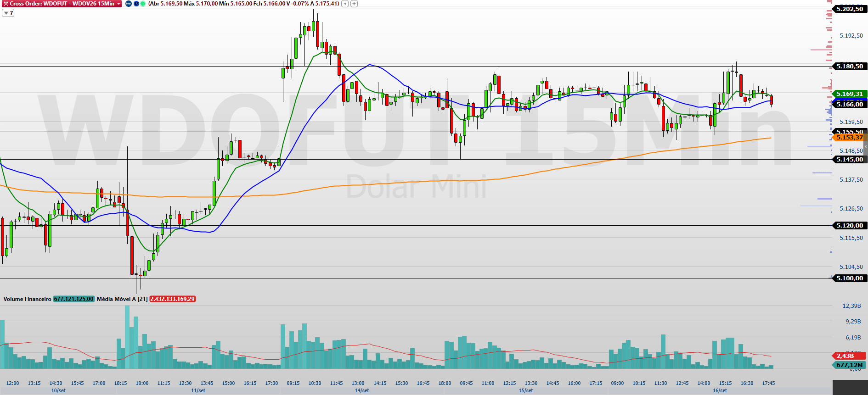Screen dimensions: 868x395
Task: Click the black 5.166,00 last price tag
Action: (x=849, y=105)
